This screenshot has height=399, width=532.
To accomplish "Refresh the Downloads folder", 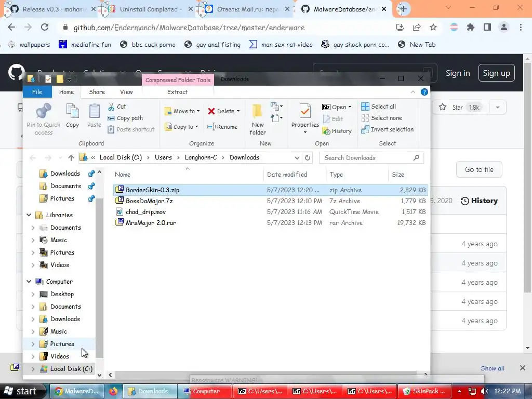I will point(308,158).
